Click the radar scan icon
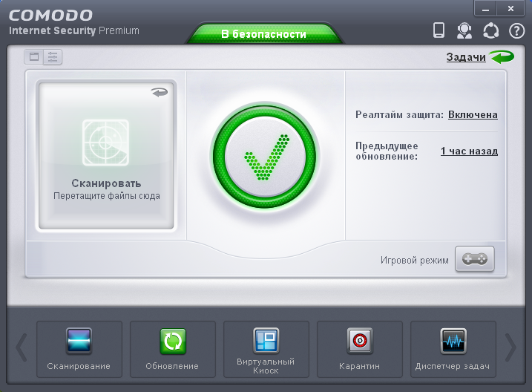The width and height of the screenshot is (532, 392). [105, 143]
